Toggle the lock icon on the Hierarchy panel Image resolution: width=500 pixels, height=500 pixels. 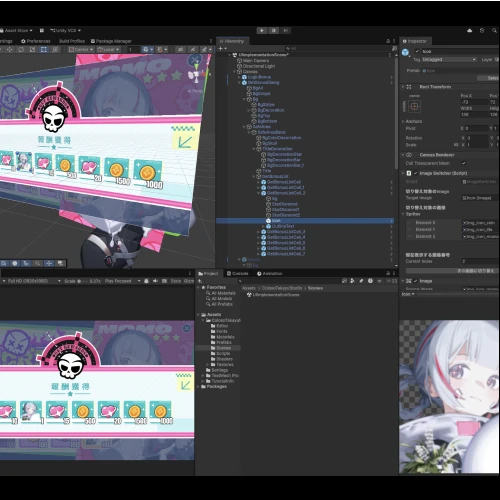388,41
